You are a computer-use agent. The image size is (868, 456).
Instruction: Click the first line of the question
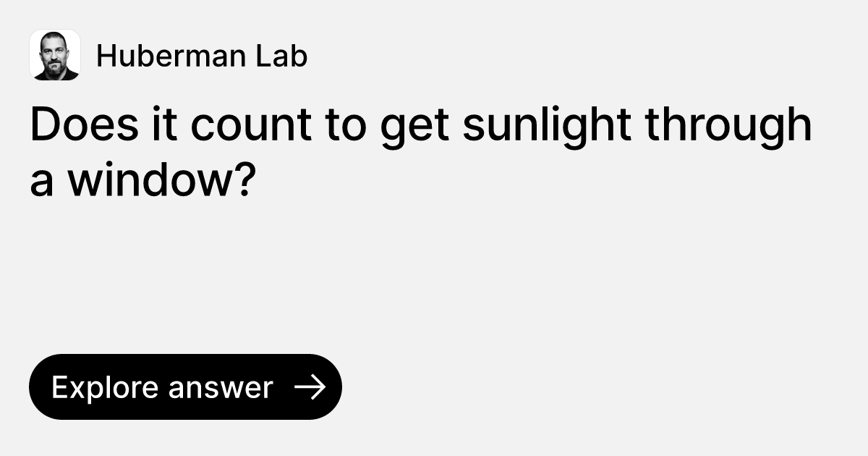(x=420, y=125)
